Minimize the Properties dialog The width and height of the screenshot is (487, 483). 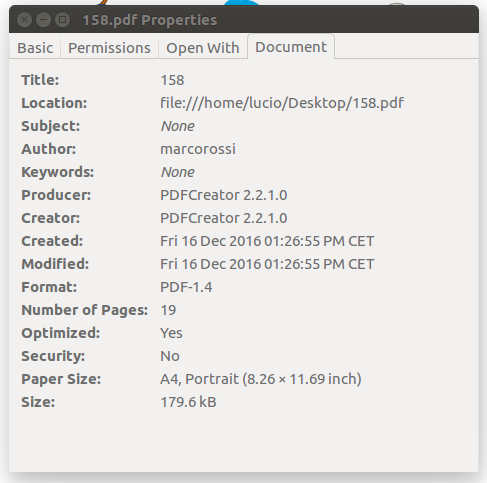(x=43, y=20)
